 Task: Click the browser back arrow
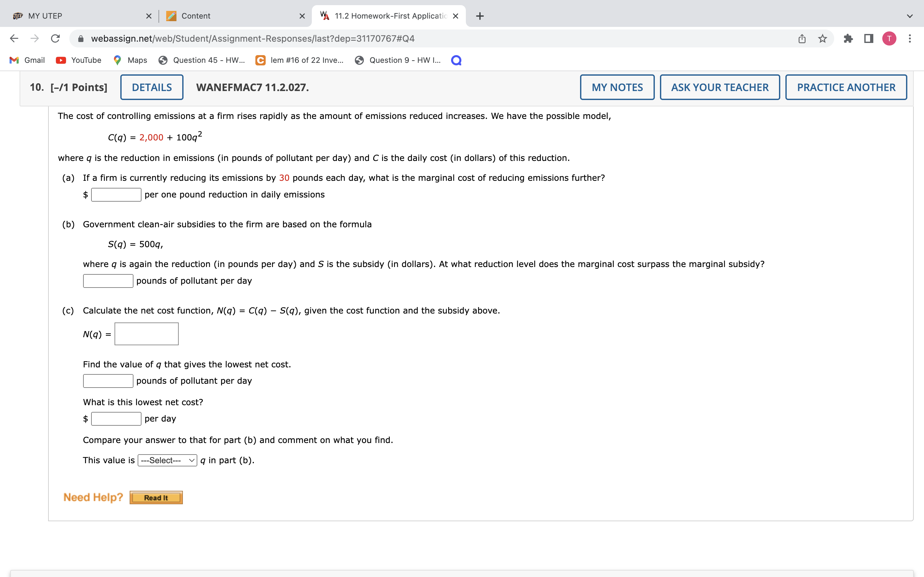14,38
